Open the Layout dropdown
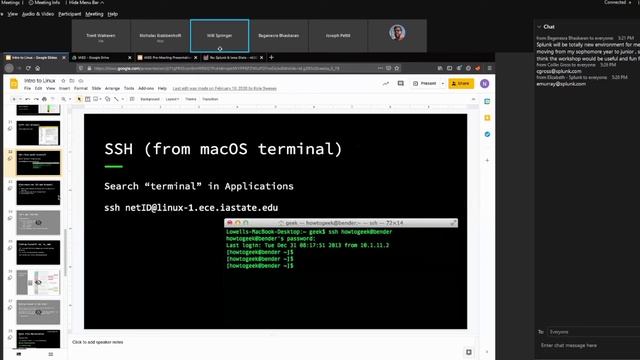The width and height of the screenshot is (640, 360). 172,99
